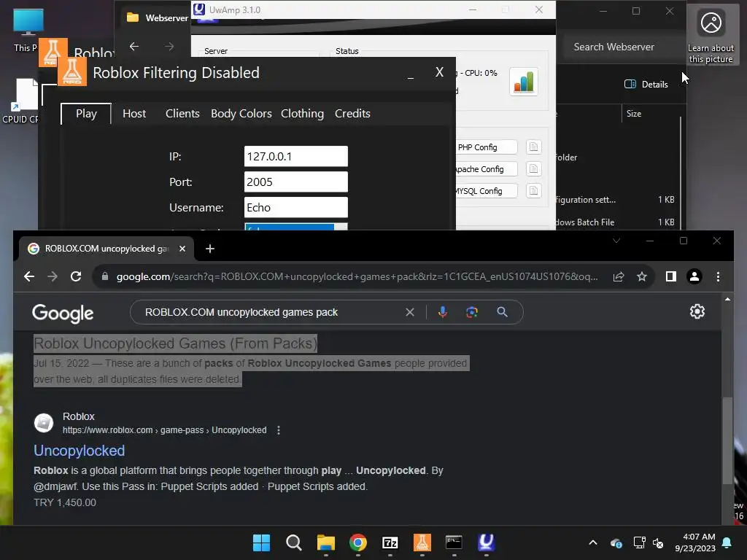This screenshot has width=747, height=560.
Task: Open the muted volume tray icon
Action: click(x=658, y=542)
